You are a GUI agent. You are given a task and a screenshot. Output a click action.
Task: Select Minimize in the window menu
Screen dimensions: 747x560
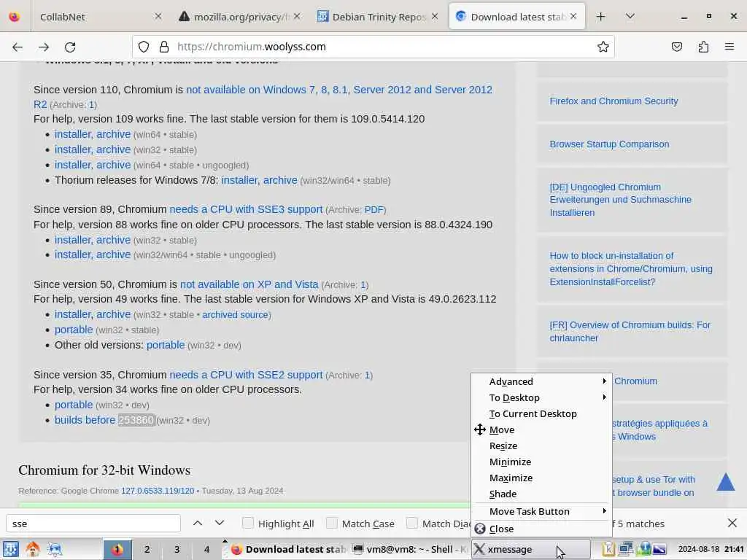541,462
